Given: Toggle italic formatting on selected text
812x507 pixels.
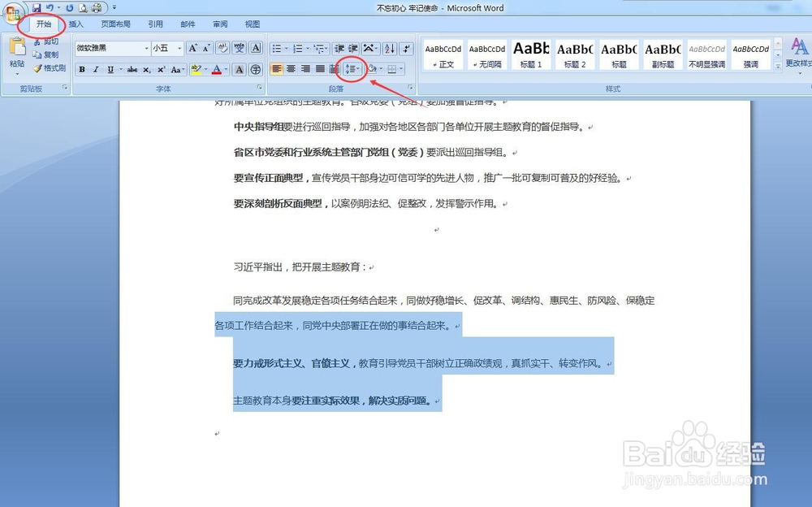Looking at the screenshot, I should (94, 68).
